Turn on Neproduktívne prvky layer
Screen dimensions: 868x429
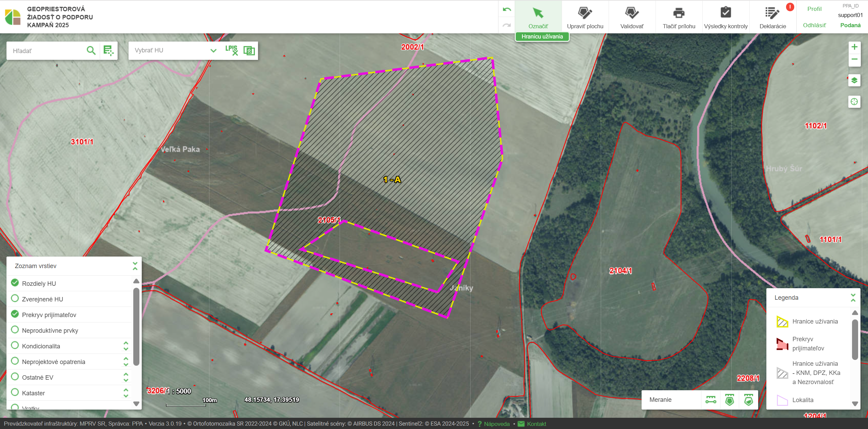click(15, 330)
